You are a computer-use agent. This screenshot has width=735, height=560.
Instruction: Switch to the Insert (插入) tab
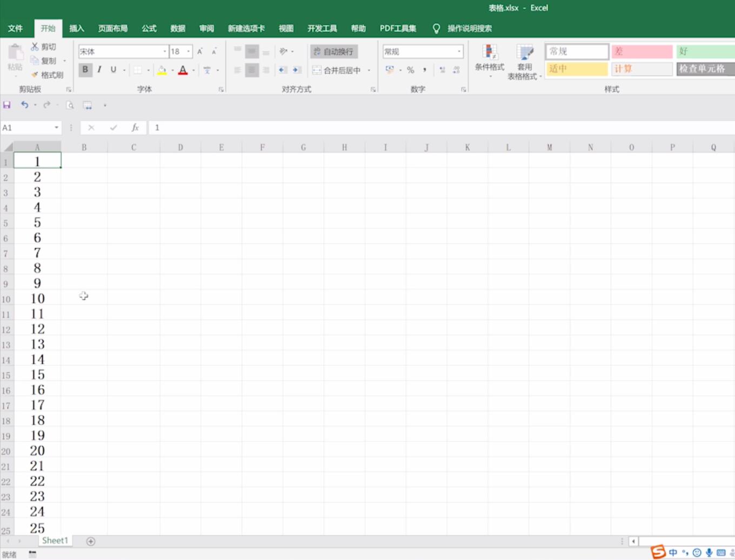pyautogui.click(x=77, y=28)
